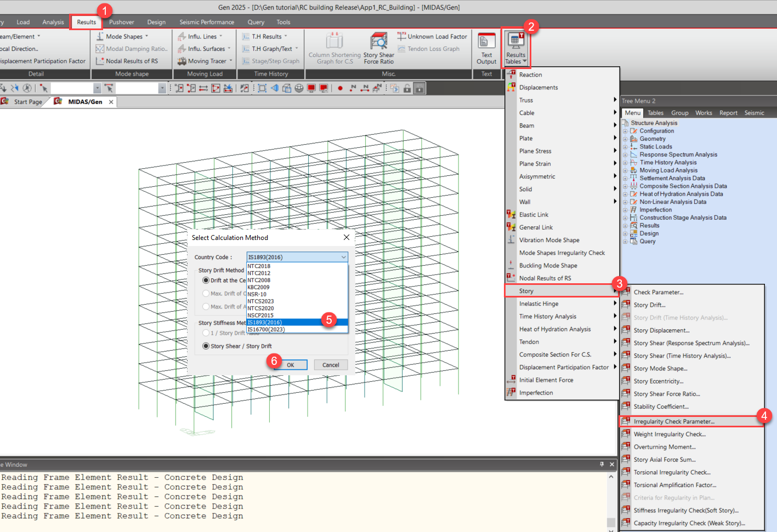Screen dimensions: 777x532
Task: Open the Mode Shapes dropdown arrow
Action: 147,37
